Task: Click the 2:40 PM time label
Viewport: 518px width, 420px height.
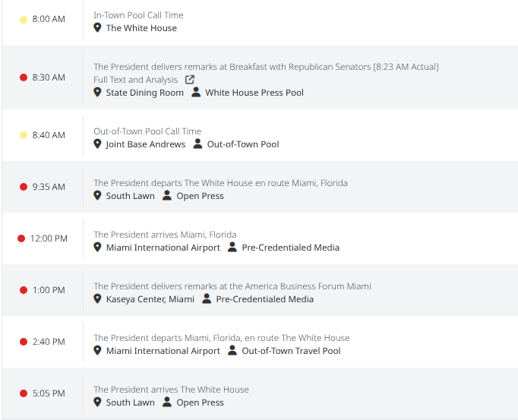Action: click(x=49, y=342)
